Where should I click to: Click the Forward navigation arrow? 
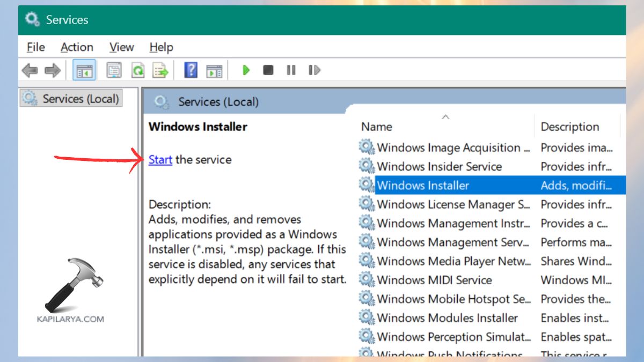coord(53,70)
